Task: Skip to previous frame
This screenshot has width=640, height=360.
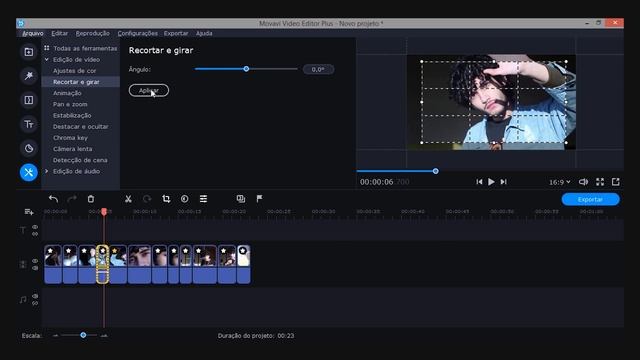Action: coord(479,182)
